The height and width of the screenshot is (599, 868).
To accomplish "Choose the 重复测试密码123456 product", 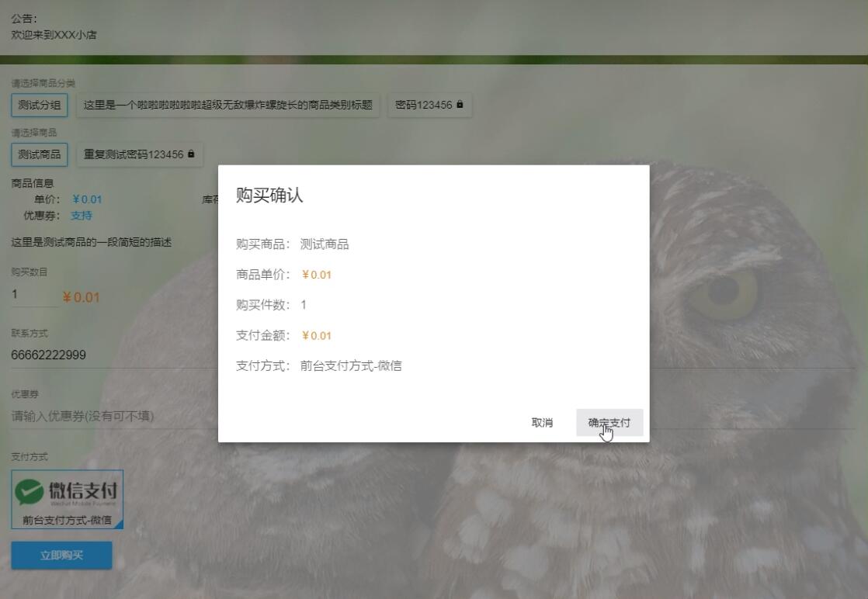I will tap(134, 154).
